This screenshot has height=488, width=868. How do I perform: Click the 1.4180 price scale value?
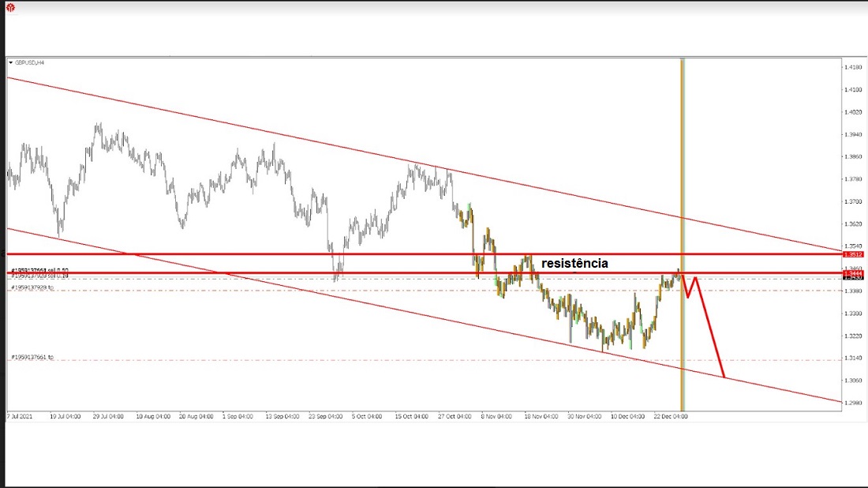[853, 67]
